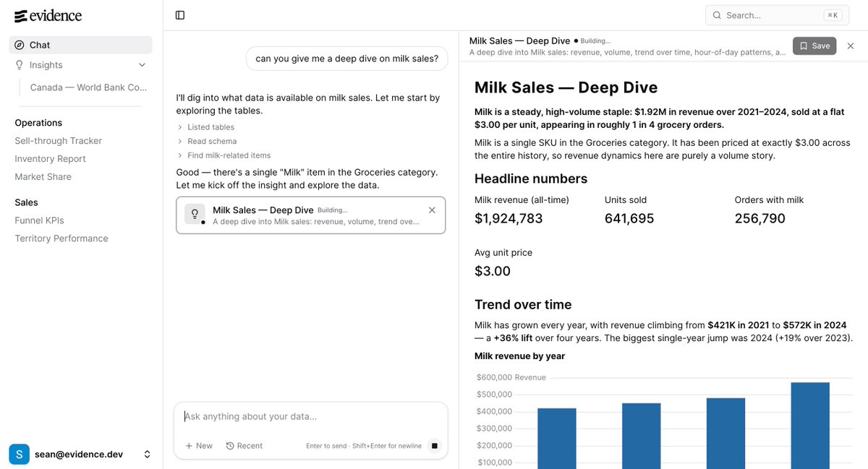Save the Milk Sales insight

pyautogui.click(x=814, y=46)
